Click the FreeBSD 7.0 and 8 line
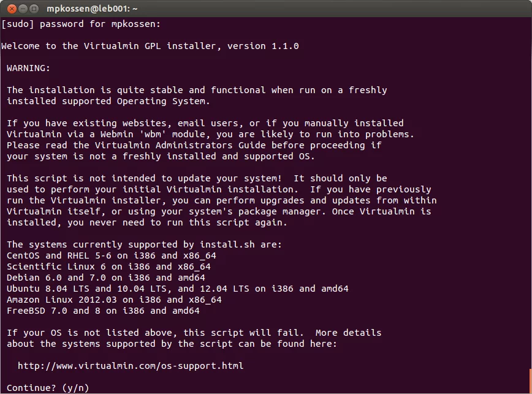Screen dimensions: 532x394 coord(103,311)
